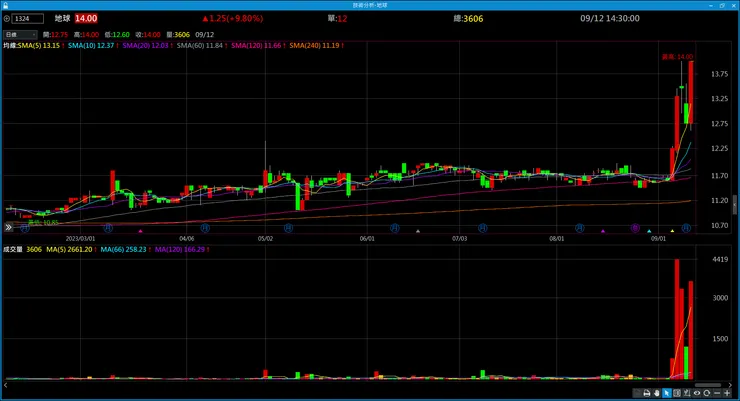Click the MA(120) 166.29 volume label
Image resolution: width=740 pixels, height=401 pixels.
point(180,250)
